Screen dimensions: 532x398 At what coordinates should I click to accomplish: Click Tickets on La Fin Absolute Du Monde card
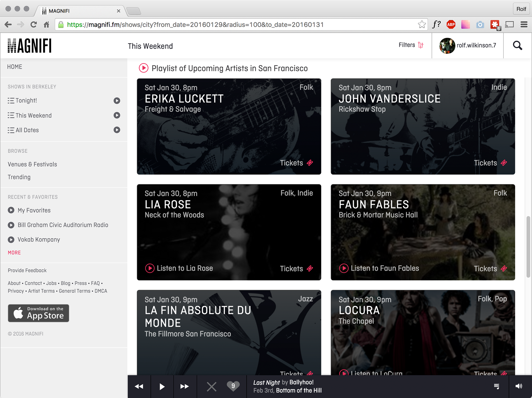[296, 373]
